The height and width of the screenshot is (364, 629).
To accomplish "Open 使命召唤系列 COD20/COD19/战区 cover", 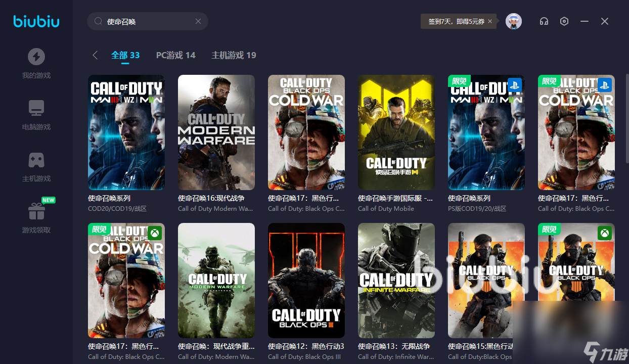I will click(126, 132).
